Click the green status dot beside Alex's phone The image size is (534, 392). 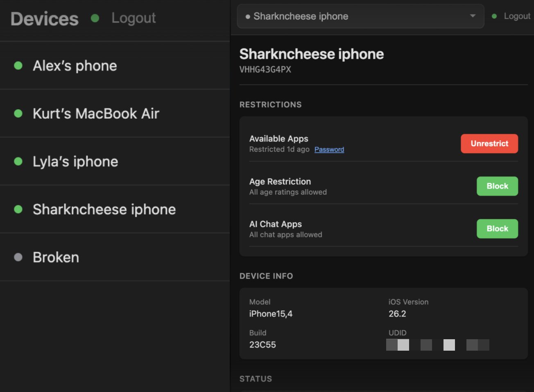pos(18,65)
